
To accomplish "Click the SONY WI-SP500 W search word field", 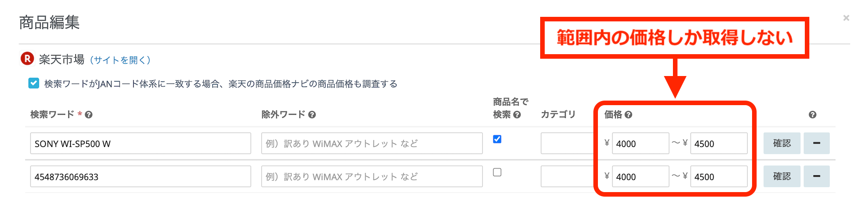I will click(x=140, y=143).
